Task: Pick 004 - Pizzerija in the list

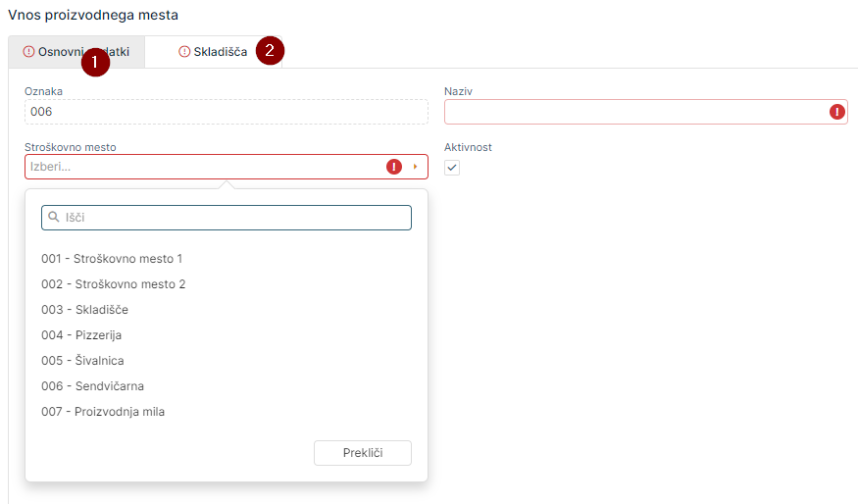Action: point(81,335)
